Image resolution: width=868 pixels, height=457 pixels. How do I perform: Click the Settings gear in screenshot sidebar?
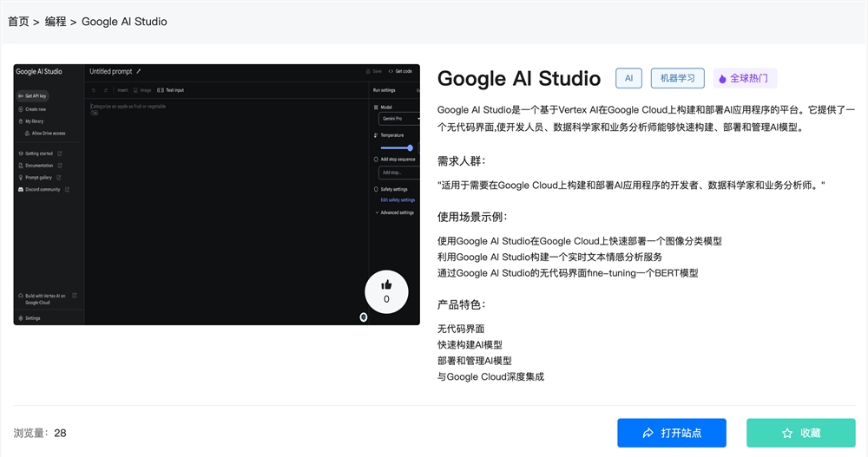(21, 318)
